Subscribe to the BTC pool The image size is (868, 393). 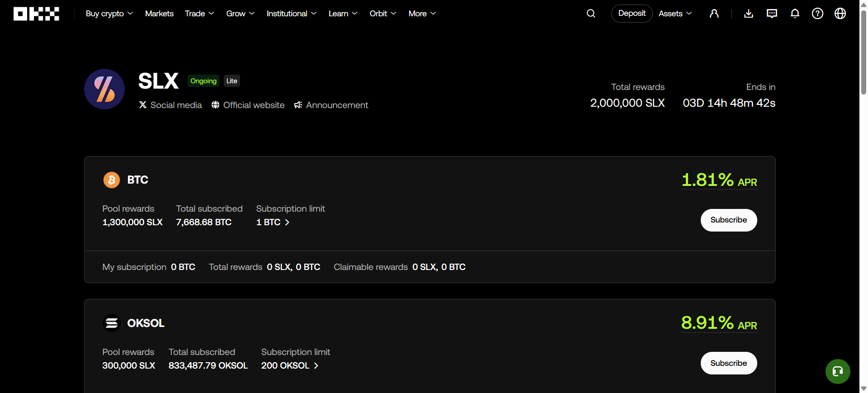coord(729,220)
